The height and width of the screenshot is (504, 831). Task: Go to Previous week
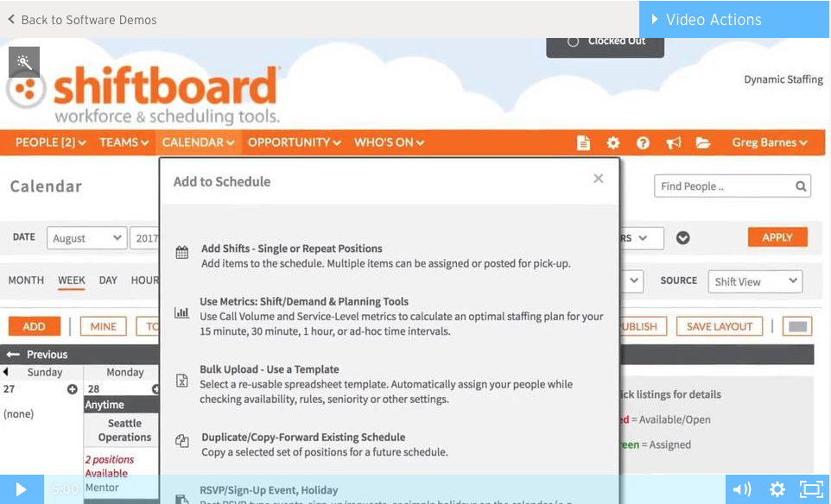click(x=37, y=355)
